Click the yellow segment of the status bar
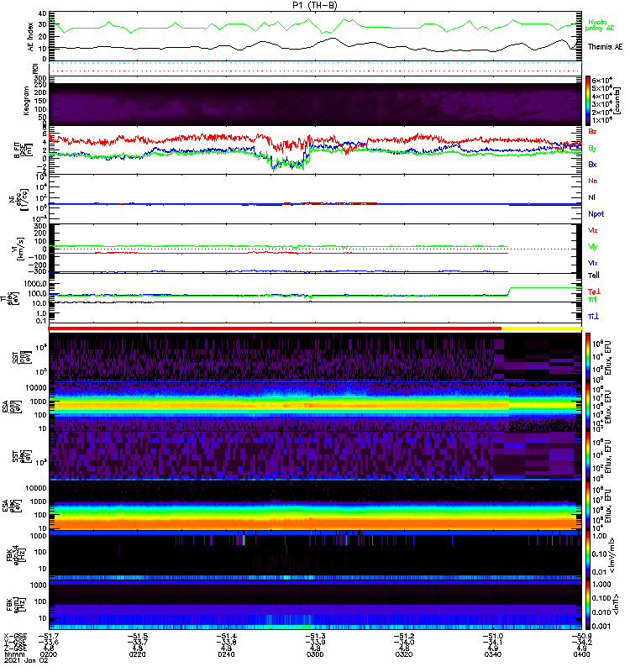This screenshot has width=630, height=672. 541,328
